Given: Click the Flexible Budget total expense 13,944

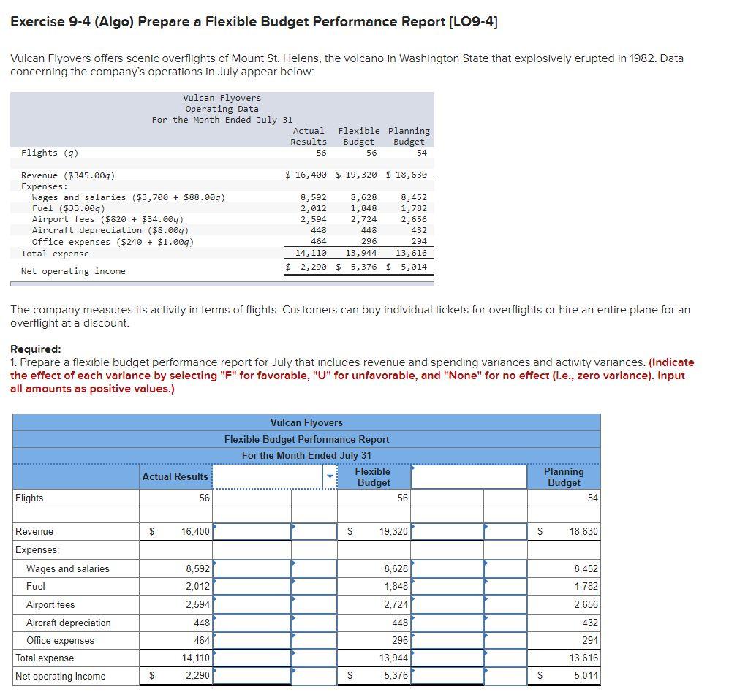Looking at the screenshot, I should tap(395, 658).
